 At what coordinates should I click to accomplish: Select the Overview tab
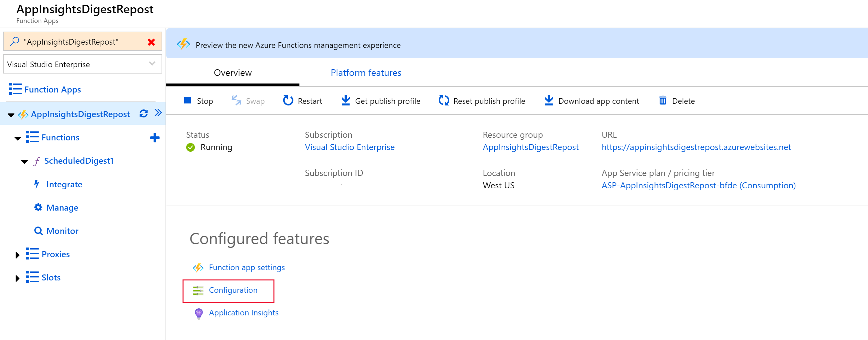(x=232, y=73)
